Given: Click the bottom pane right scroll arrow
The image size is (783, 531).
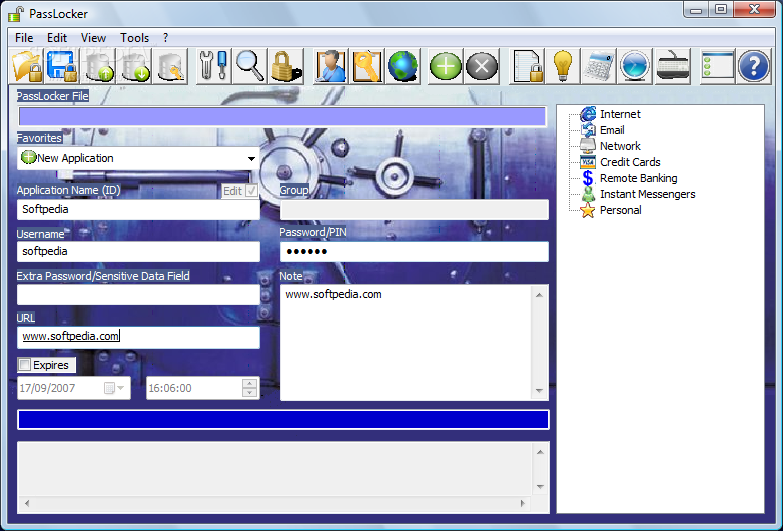Looking at the screenshot, I should (523, 503).
